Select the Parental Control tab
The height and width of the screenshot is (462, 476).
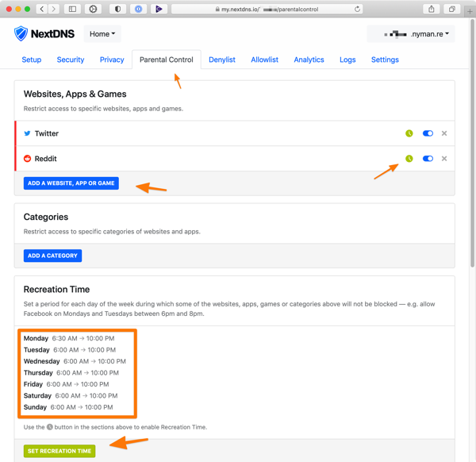point(167,60)
